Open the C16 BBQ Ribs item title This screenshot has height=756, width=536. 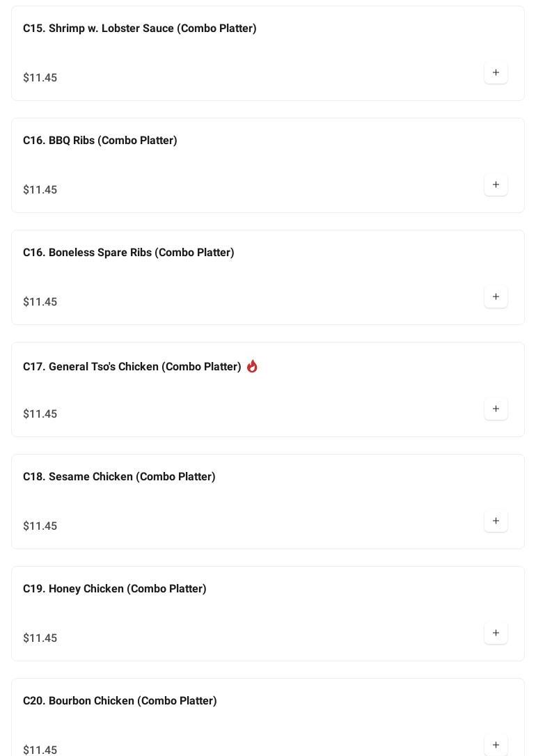pyautogui.click(x=100, y=141)
